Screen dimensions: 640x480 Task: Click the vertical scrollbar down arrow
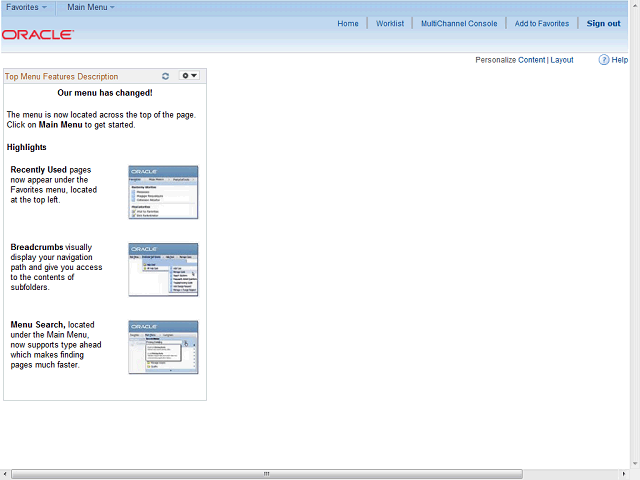[635, 464]
